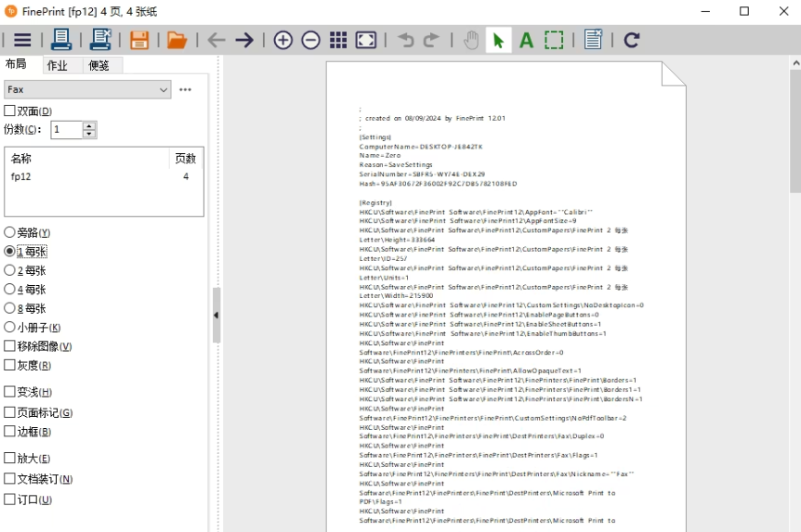
Task: Select the 2 每张 radio button
Action: point(9,270)
